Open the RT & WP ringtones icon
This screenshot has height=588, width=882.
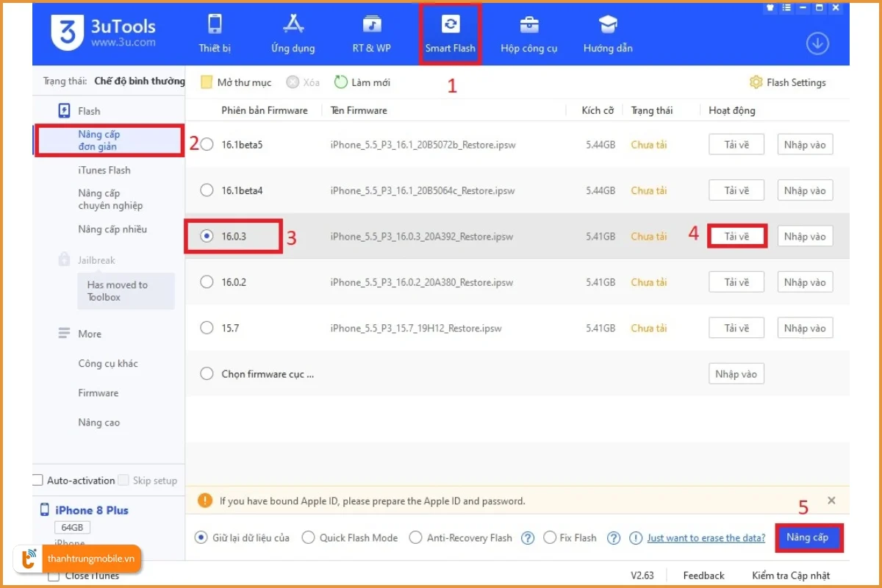(x=372, y=25)
